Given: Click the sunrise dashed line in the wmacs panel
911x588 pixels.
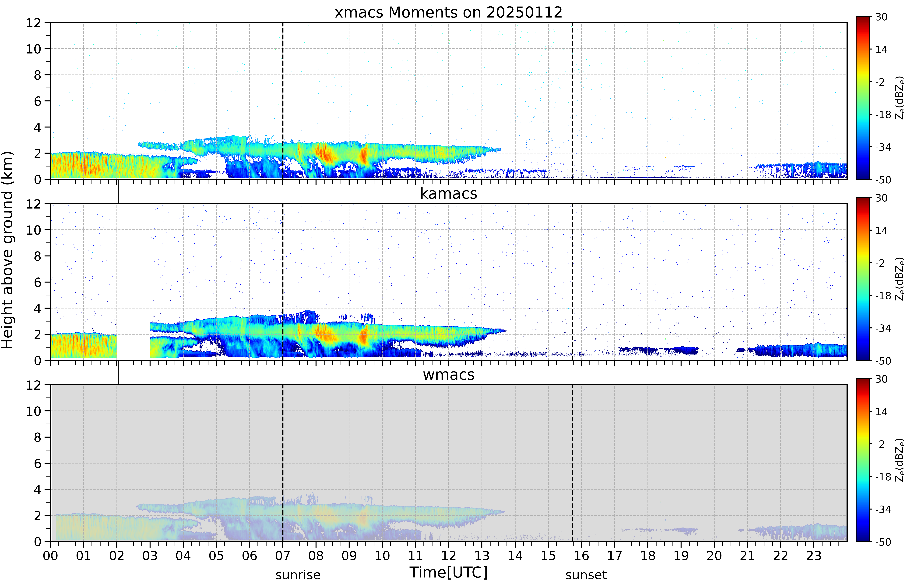Looking at the screenshot, I should pyautogui.click(x=283, y=463).
